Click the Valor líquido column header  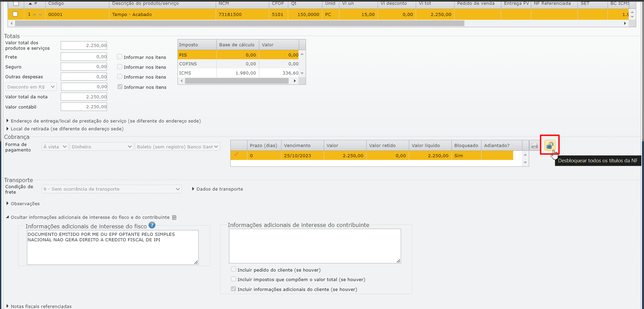pos(430,145)
